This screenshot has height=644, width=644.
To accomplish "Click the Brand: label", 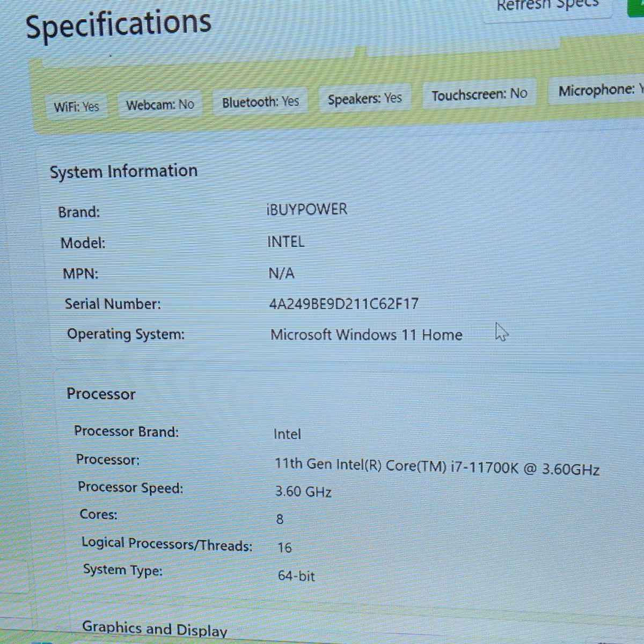I will (79, 212).
